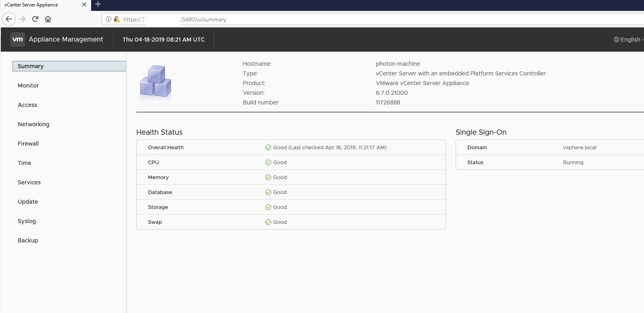644x313 pixels.
Task: Click the browser forward arrow
Action: (22, 19)
